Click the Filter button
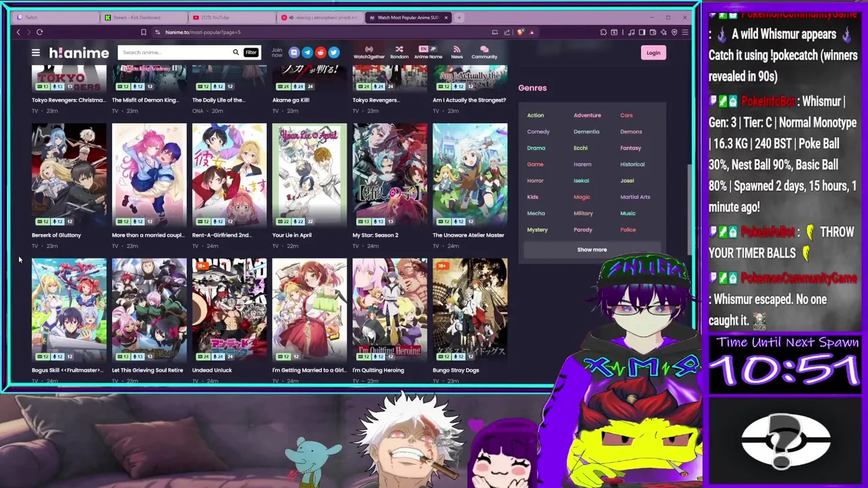The image size is (868, 488). pos(251,52)
